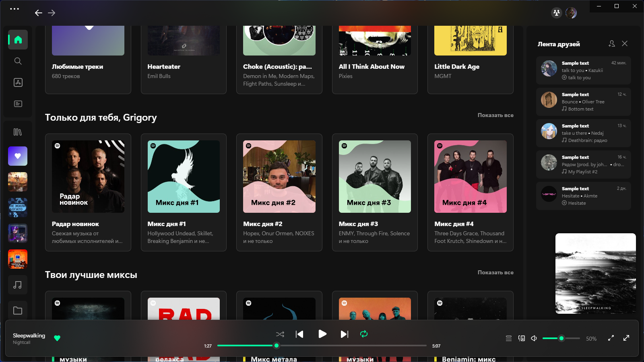
Task: Open the Nightcall artist link in player
Action: tap(21, 343)
